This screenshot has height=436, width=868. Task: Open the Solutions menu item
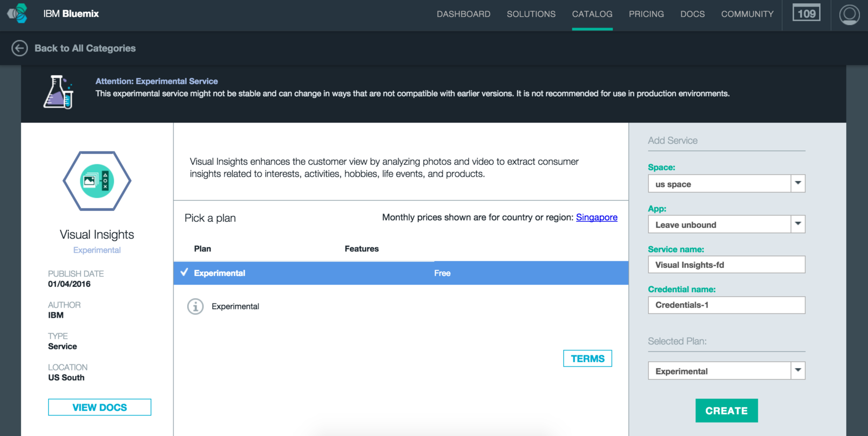click(531, 14)
